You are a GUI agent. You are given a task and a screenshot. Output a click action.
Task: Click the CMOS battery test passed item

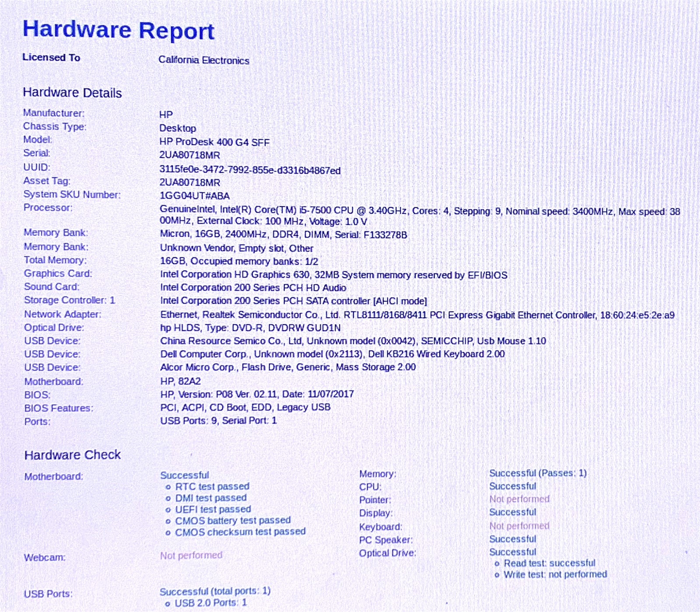point(233,521)
